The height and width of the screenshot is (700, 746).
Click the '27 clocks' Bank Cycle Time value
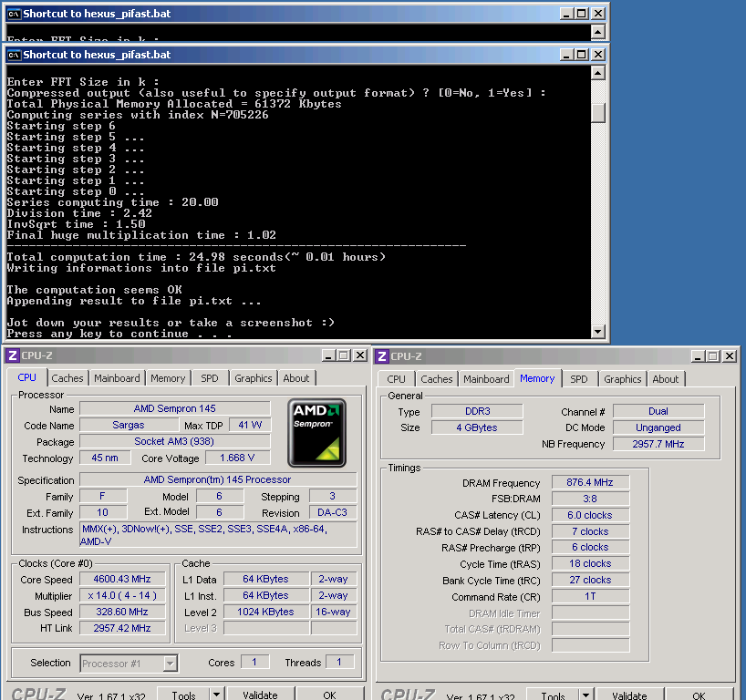(590, 581)
